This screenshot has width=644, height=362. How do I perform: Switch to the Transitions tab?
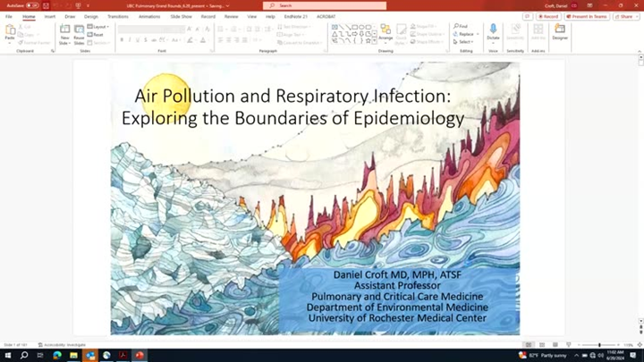click(x=117, y=16)
